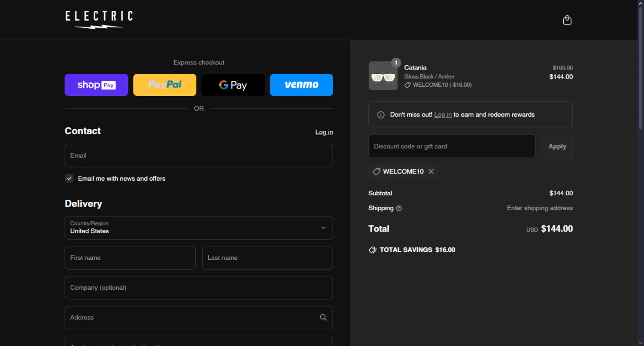644x346 pixels.
Task: Pay using Google Pay button
Action: tap(233, 85)
